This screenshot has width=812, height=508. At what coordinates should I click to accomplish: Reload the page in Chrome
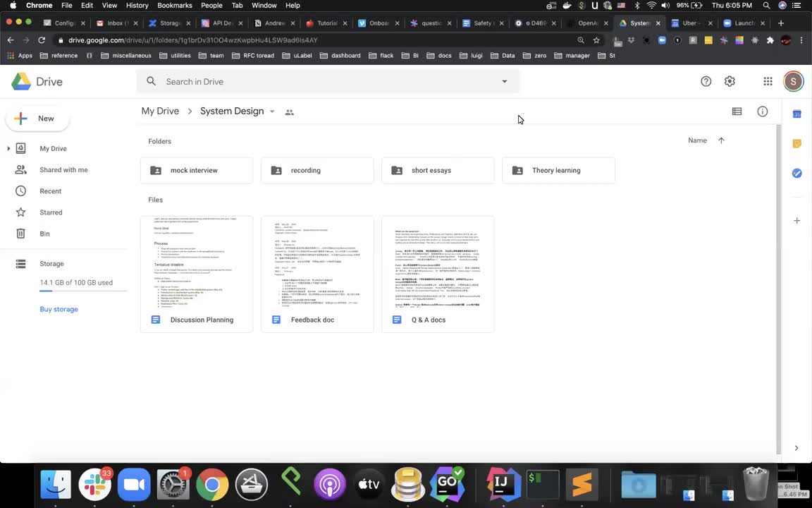[x=42, y=40]
